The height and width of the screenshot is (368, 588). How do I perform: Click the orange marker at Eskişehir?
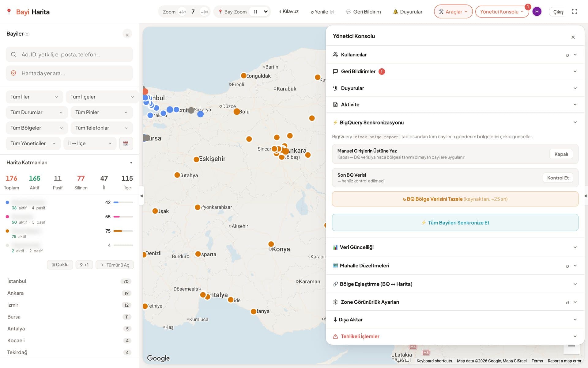coord(196,159)
